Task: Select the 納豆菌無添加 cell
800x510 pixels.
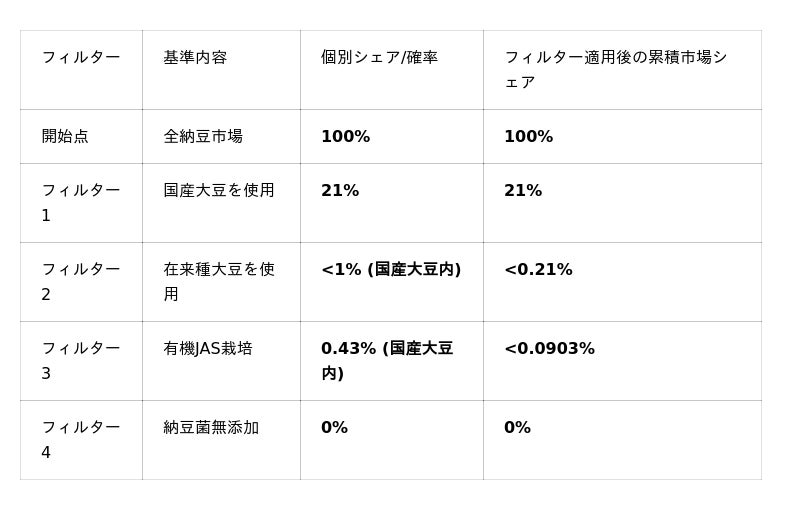Action: pyautogui.click(x=211, y=428)
